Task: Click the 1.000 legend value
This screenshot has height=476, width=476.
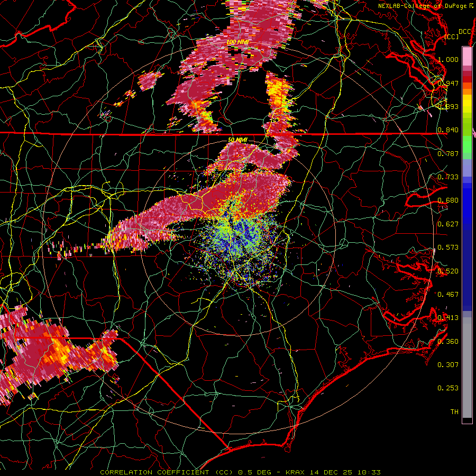Action: pos(448,59)
